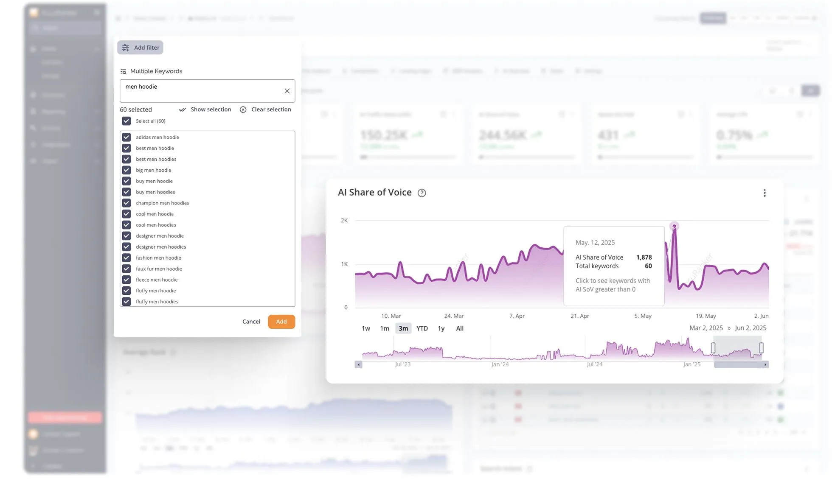Uncheck adidas men hoodie keyword

pyautogui.click(x=126, y=137)
